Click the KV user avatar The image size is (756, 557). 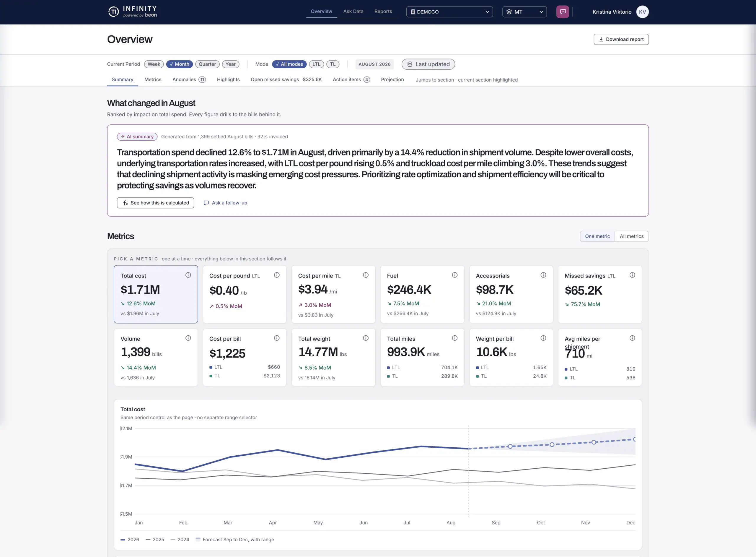click(642, 12)
